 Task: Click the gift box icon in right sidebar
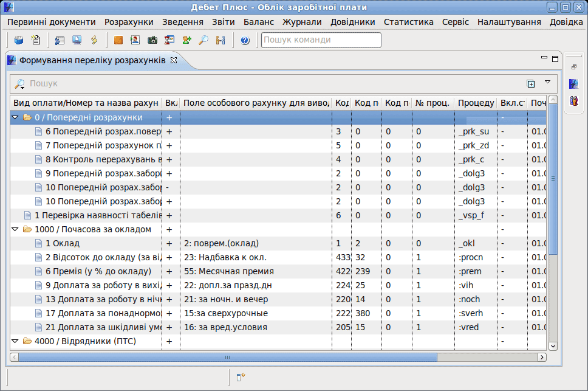[574, 100]
